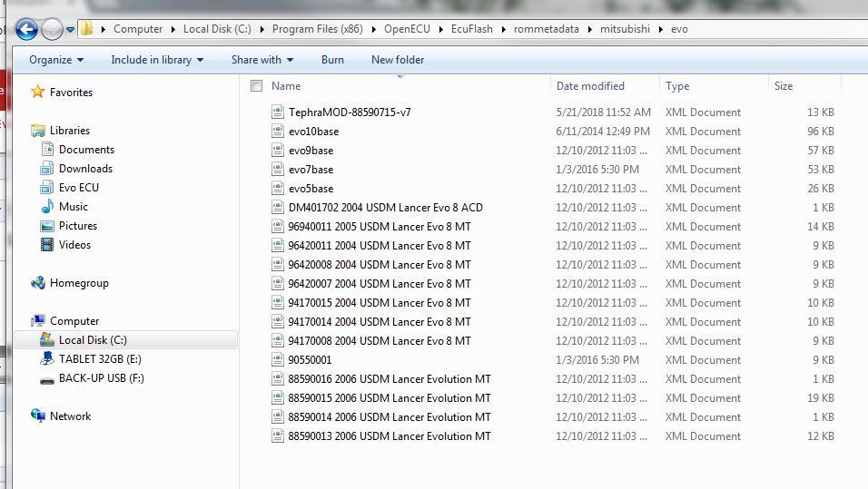
Task: Click the evo10base file icon
Action: tap(278, 132)
